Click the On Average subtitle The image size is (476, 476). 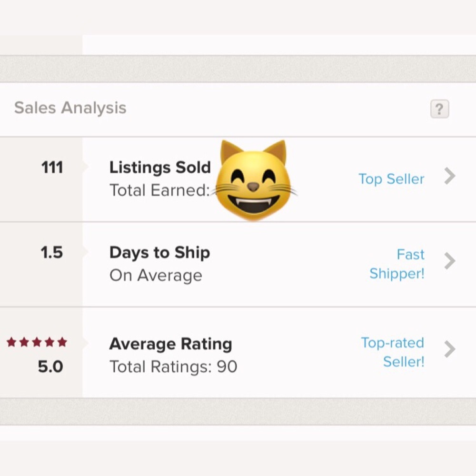click(x=156, y=276)
